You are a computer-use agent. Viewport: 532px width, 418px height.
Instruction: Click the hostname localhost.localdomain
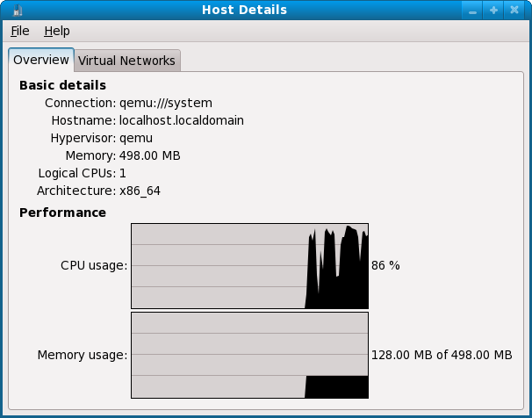click(182, 120)
